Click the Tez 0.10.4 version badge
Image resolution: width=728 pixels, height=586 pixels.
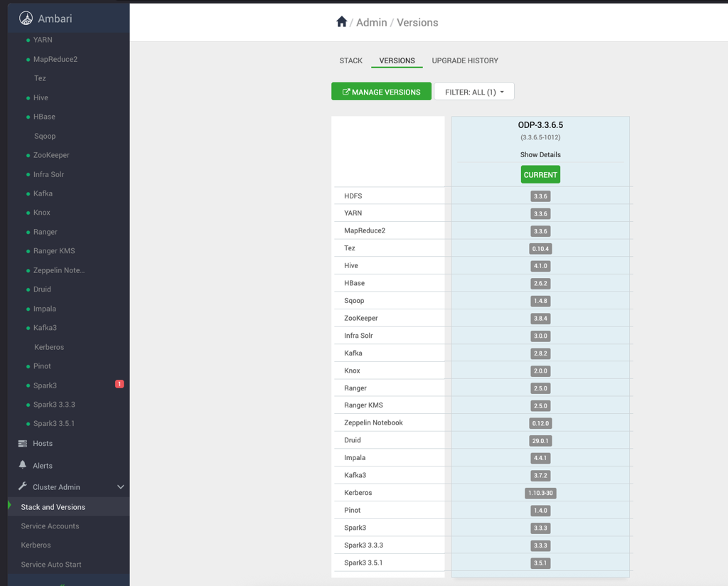point(540,248)
